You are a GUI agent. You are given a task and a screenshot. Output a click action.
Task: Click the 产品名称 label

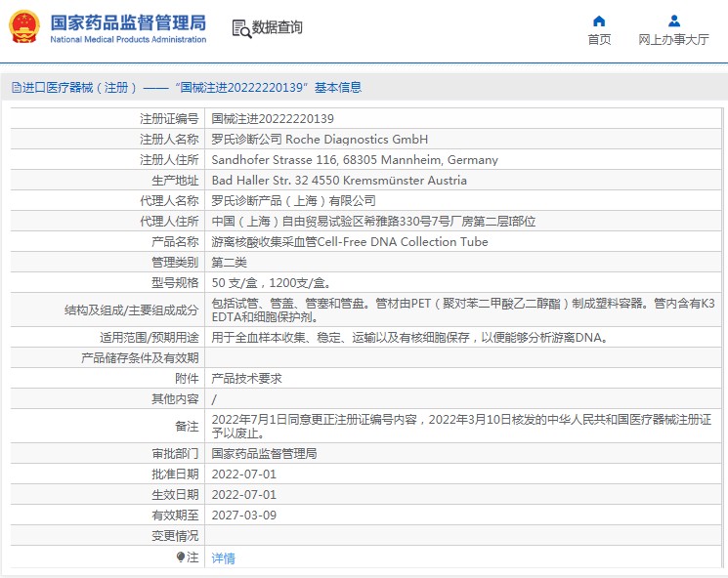coord(175,242)
